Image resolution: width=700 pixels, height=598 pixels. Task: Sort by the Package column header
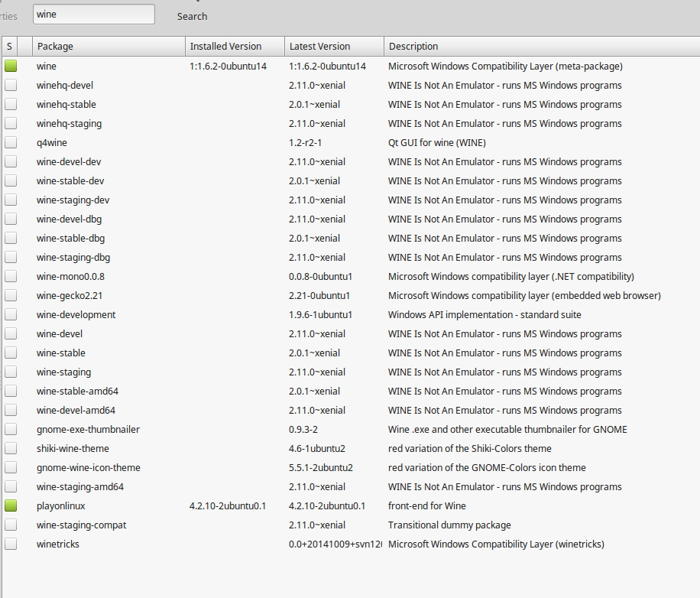pos(109,47)
